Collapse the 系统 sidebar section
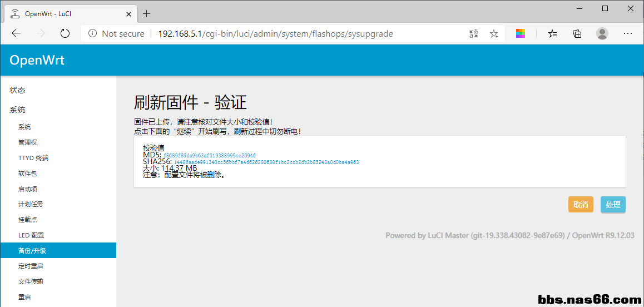644x307 pixels. [x=18, y=110]
